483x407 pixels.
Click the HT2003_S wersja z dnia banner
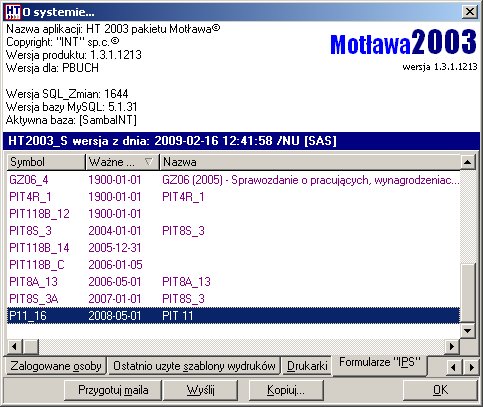[x=241, y=141]
